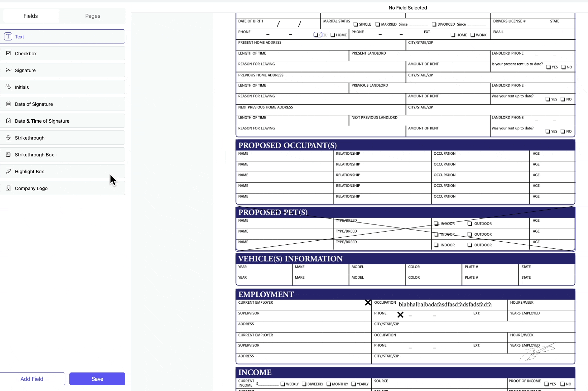Click the Add Field button
The height and width of the screenshot is (391, 588).
(x=32, y=379)
